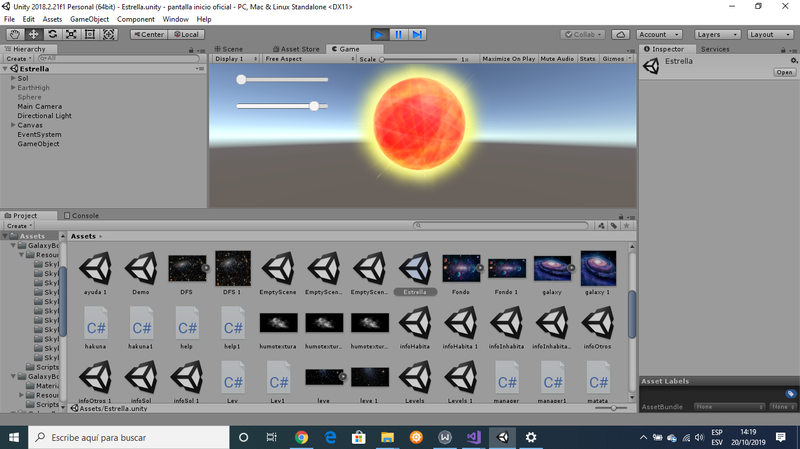
Task: Click the Open button in Inspector
Action: tap(784, 72)
